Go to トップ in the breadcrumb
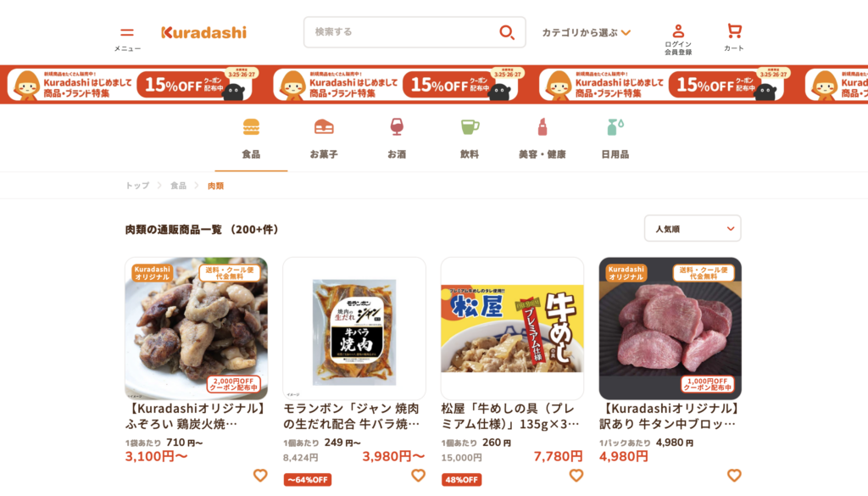This screenshot has height=496, width=868. pyautogui.click(x=137, y=186)
